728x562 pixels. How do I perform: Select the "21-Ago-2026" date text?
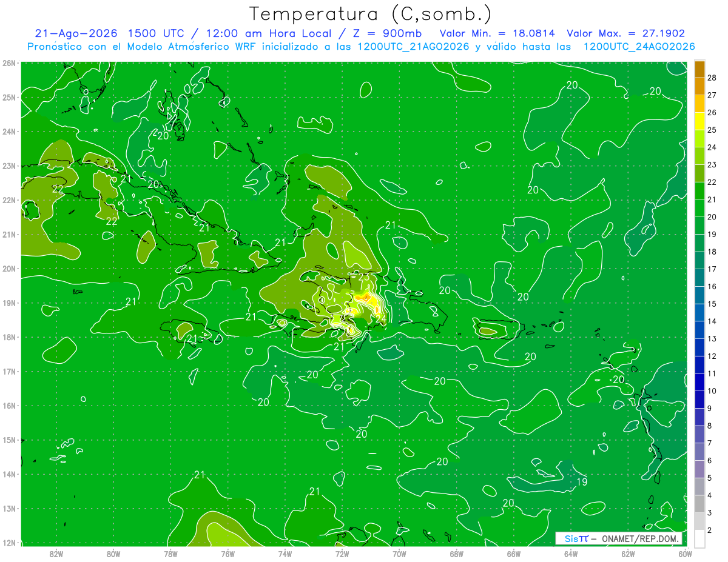[x=76, y=33]
